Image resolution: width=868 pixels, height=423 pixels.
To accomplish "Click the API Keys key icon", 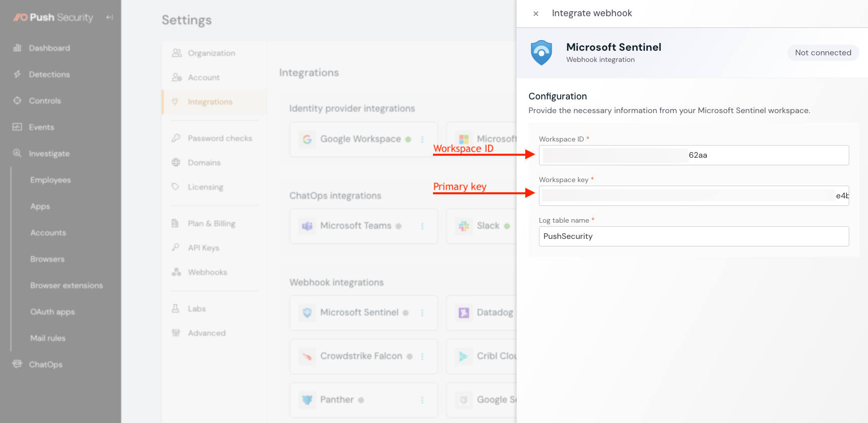I will [175, 248].
